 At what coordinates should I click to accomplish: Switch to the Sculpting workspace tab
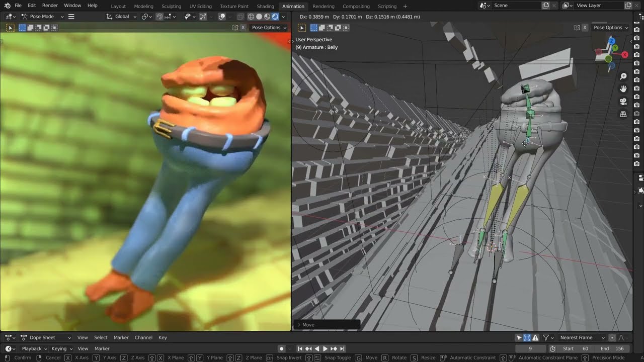(x=171, y=6)
